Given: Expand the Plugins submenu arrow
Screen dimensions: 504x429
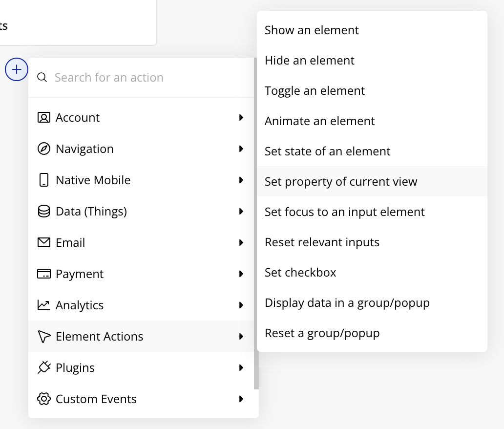Looking at the screenshot, I should tap(241, 367).
